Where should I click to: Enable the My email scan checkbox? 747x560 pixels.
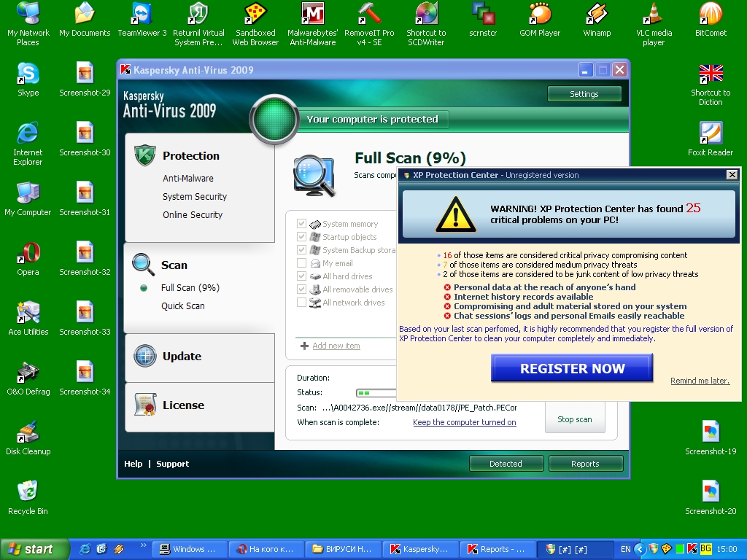[x=301, y=262]
